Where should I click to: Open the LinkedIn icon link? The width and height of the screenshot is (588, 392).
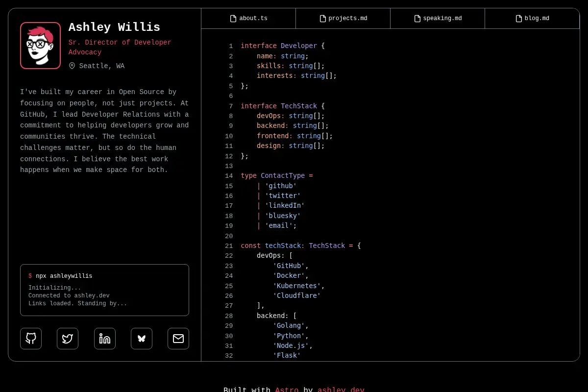coord(105,339)
